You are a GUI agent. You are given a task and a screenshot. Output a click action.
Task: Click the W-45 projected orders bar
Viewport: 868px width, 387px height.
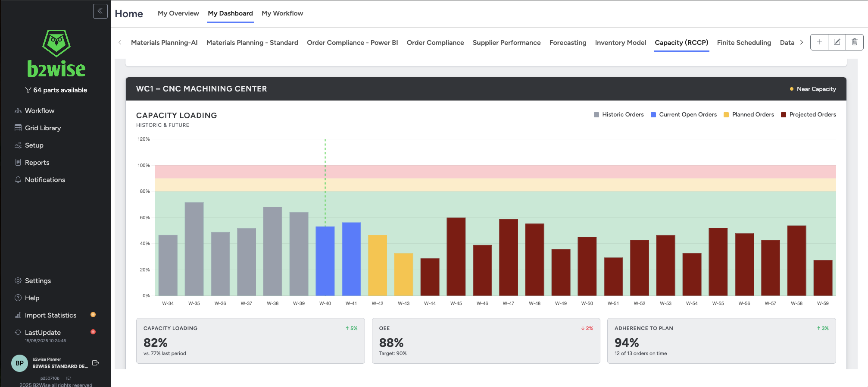click(456, 257)
